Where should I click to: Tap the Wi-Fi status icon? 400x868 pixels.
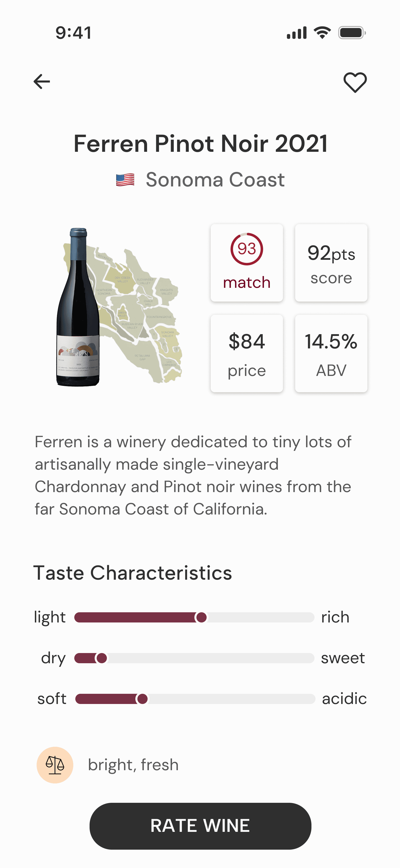pos(322,33)
